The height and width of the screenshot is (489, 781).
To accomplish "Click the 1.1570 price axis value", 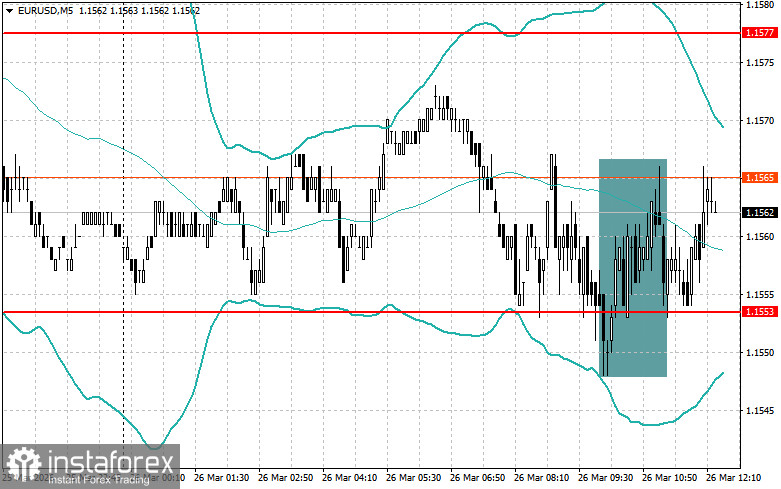I will point(760,121).
